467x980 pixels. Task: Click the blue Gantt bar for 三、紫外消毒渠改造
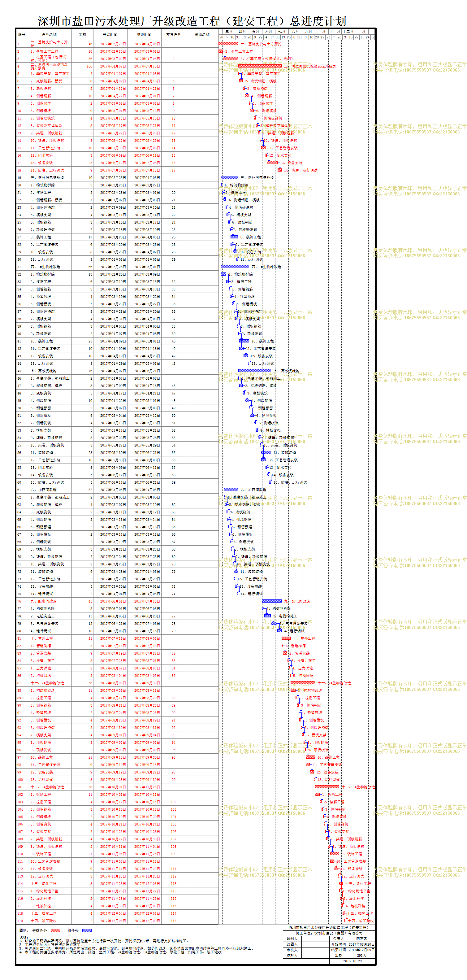229,178
